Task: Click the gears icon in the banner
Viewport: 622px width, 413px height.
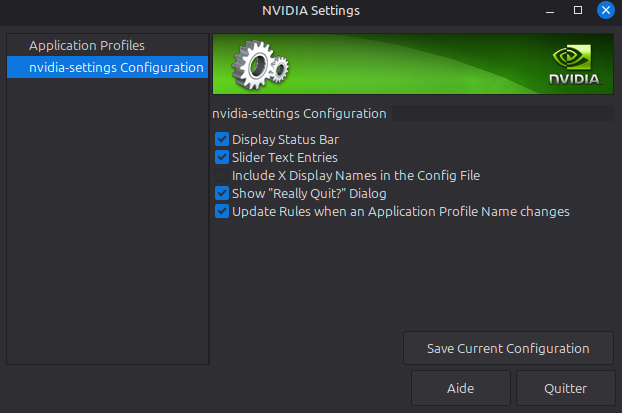Action: [x=259, y=66]
